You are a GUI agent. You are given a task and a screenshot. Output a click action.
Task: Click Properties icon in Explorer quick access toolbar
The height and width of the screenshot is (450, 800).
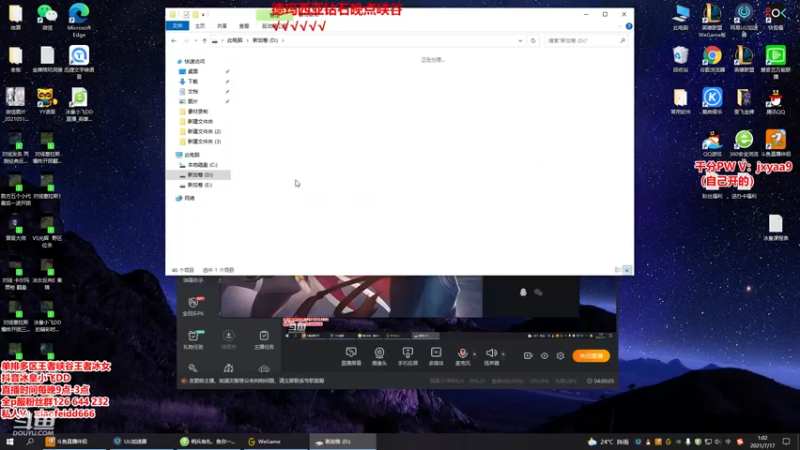pyautogui.click(x=186, y=14)
